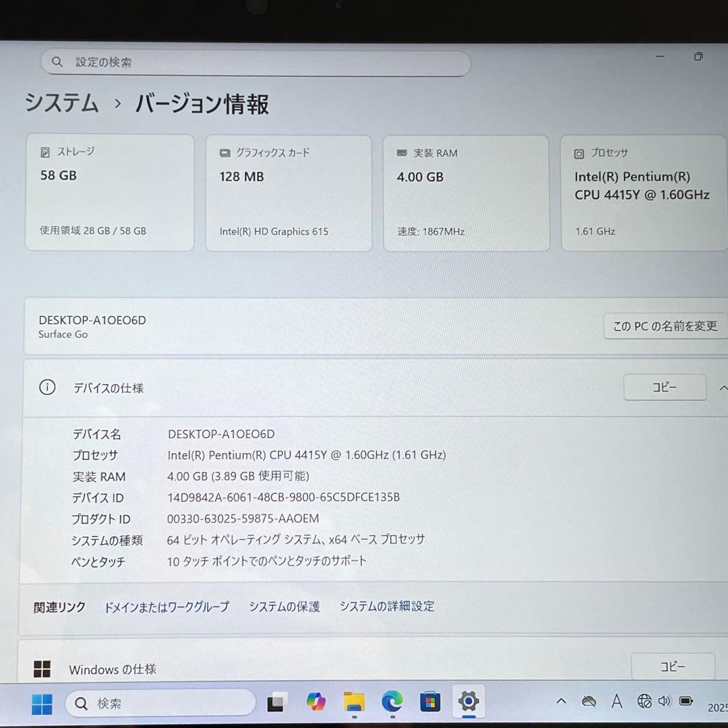Open Microsoft Edge from the taskbar
Viewport: 728px width, 728px height.
point(392,702)
